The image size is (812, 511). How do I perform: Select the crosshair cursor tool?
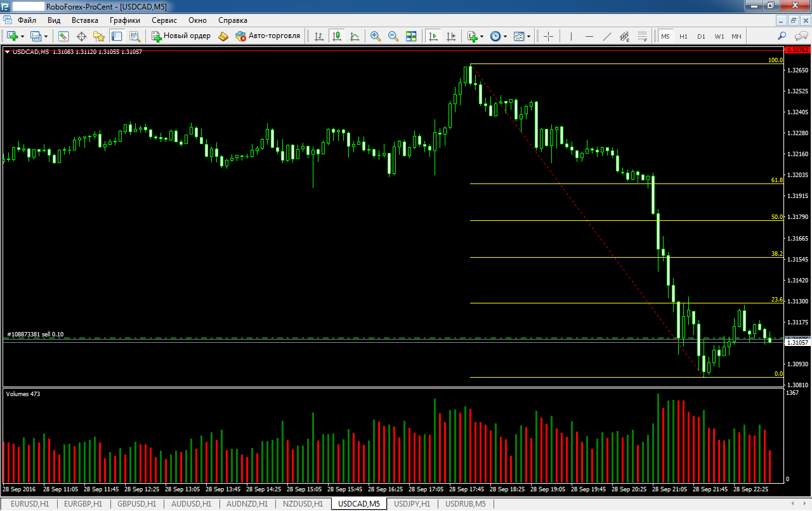[549, 36]
